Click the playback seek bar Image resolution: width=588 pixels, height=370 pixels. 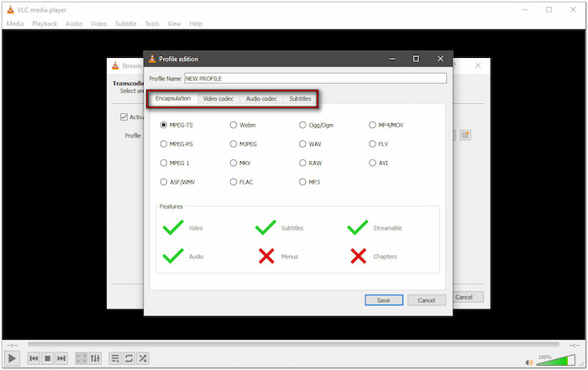point(293,345)
